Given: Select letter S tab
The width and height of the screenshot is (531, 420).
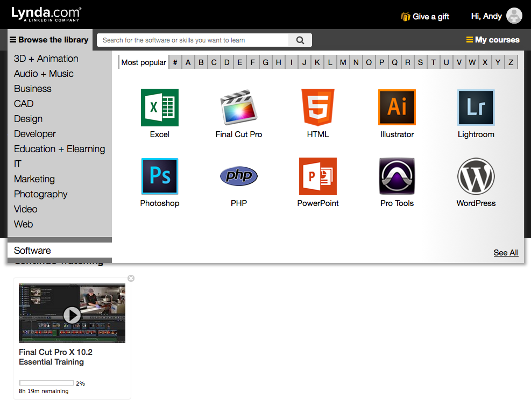Looking at the screenshot, I should (x=420, y=62).
